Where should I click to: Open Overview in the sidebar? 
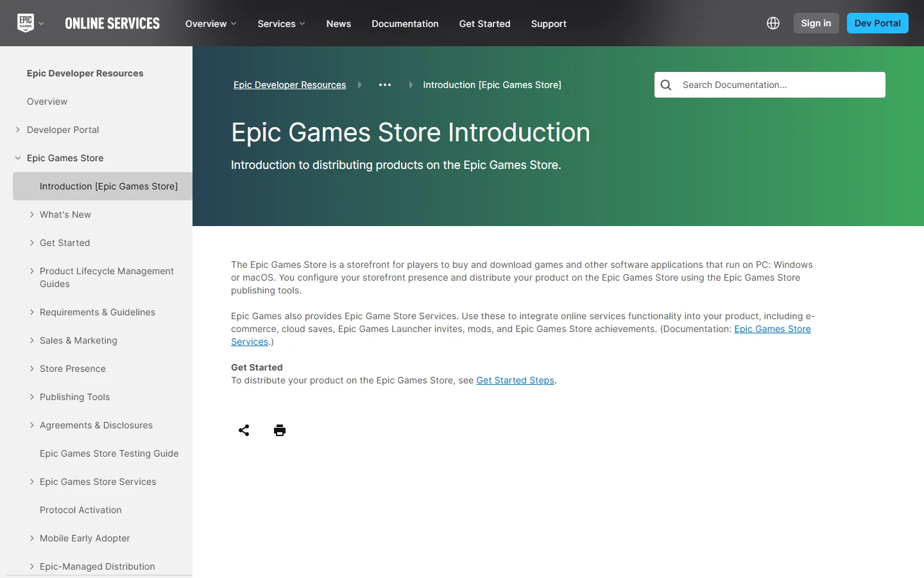(x=47, y=101)
